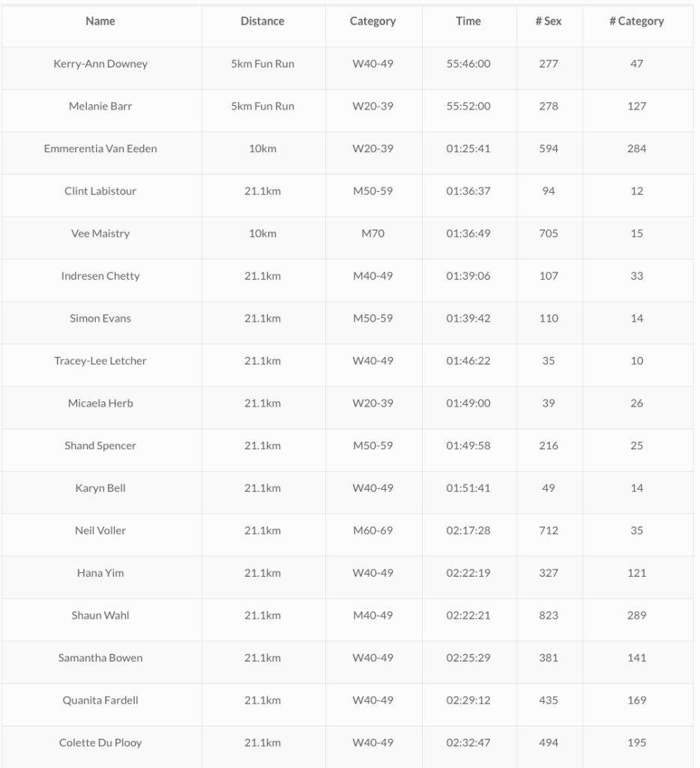Select Hana Yim in the results table
This screenshot has width=700, height=768.
point(100,573)
